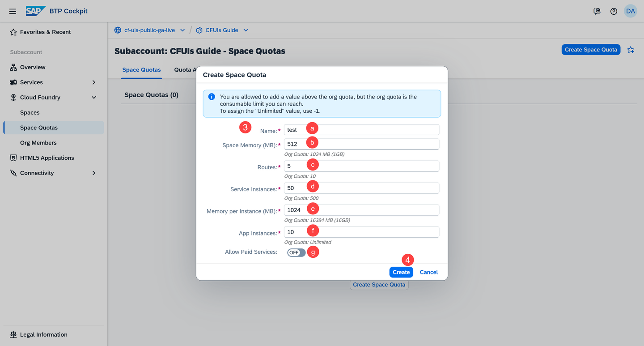Click Create Space Quota header button
This screenshot has height=346, width=644.
591,50
